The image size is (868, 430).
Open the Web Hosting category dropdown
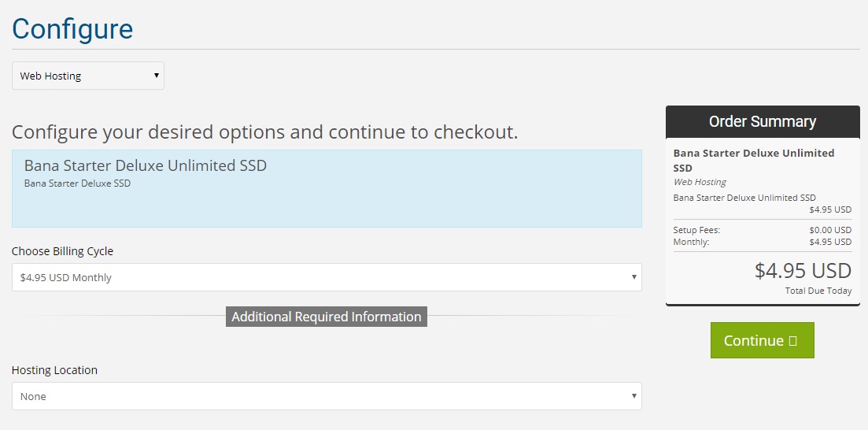coord(88,76)
